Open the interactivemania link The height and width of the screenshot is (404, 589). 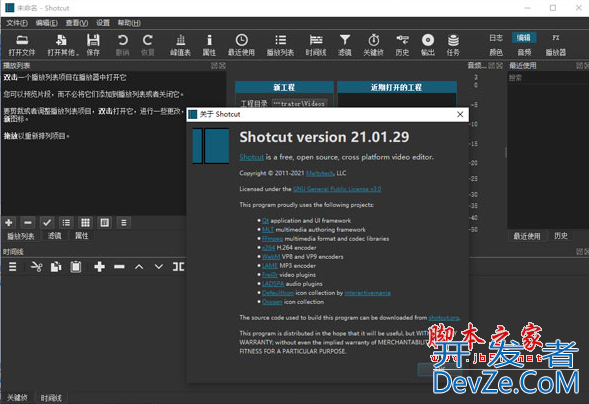click(x=367, y=293)
